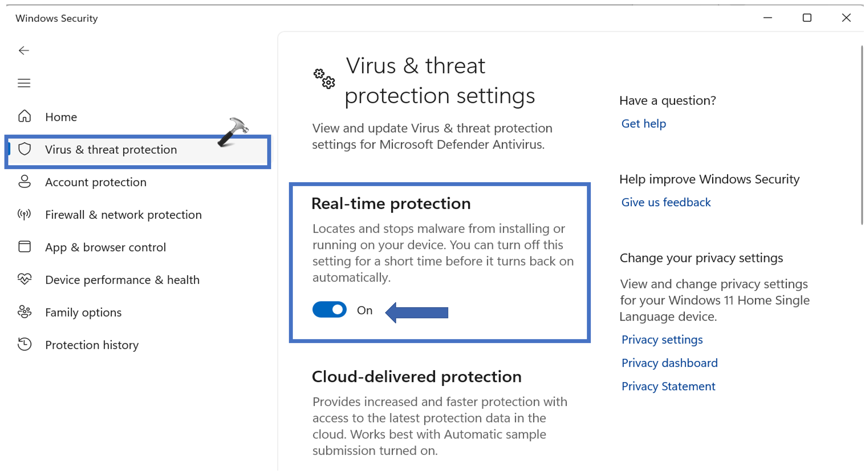Open the Get help link
This screenshot has width=868, height=475.
643,124
